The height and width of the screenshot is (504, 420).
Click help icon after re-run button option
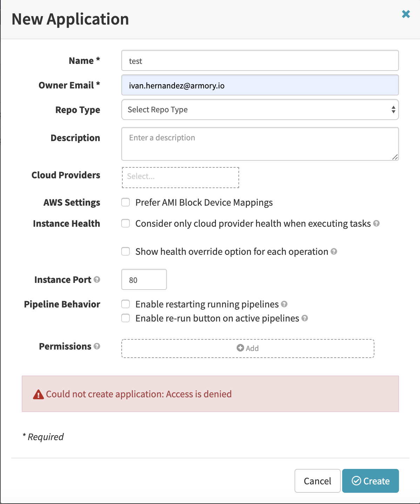(x=305, y=318)
